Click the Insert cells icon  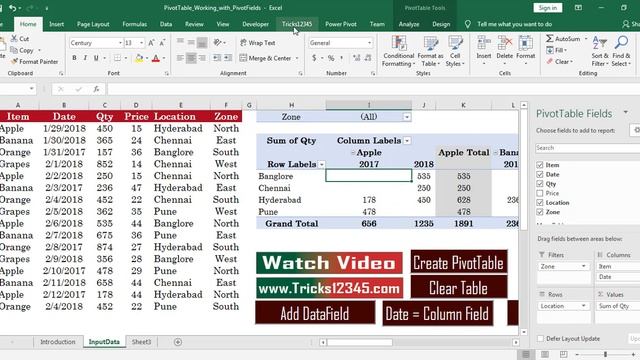tap(484, 43)
